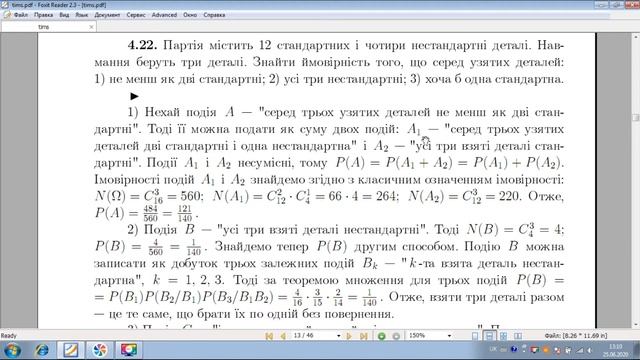
Task: Click the taskbar clock showing 13:10
Action: point(616,350)
